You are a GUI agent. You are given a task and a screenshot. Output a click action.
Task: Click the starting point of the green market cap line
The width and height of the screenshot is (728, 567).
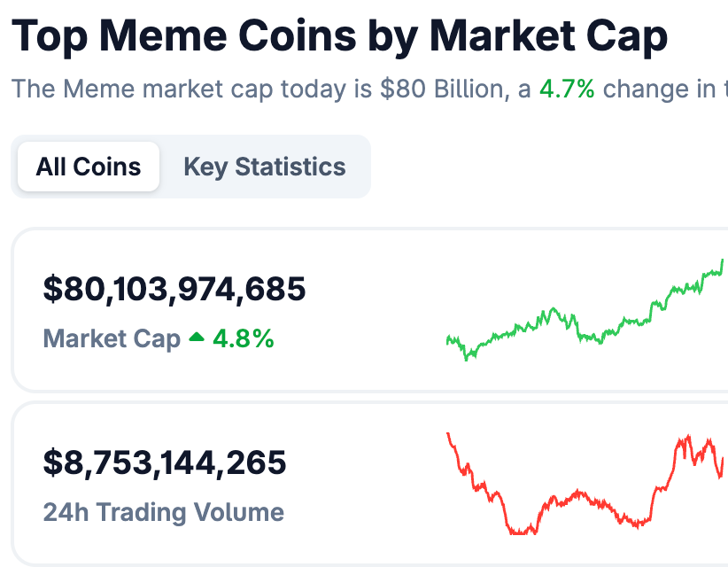(447, 339)
